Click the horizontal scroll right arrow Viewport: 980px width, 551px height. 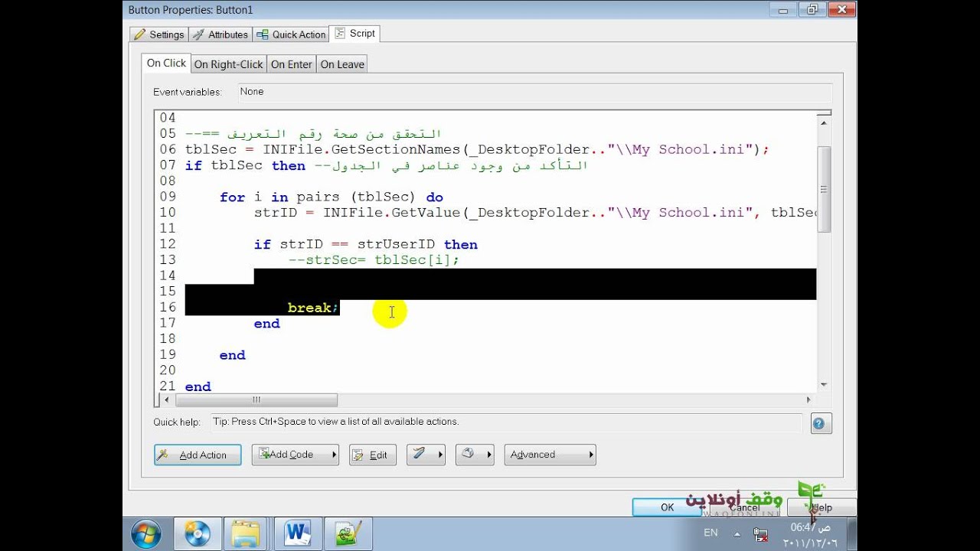coord(808,399)
